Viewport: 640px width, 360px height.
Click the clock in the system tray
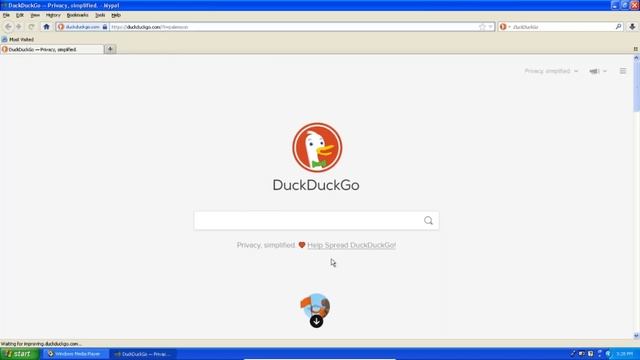click(624, 354)
